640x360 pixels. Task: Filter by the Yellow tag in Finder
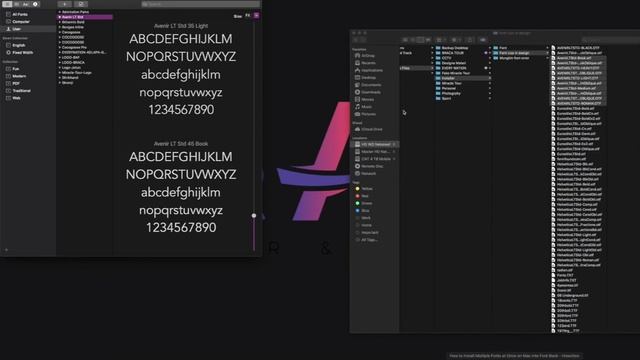[364, 189]
